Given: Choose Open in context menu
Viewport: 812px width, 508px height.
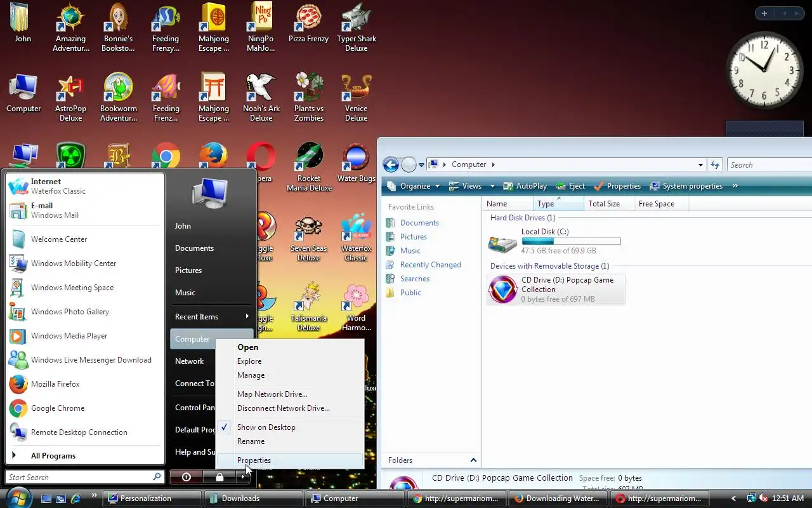Looking at the screenshot, I should pos(290,347).
